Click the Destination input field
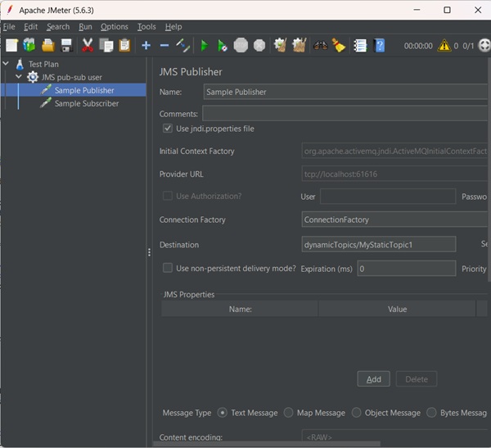Image resolution: width=491 pixels, height=448 pixels. pyautogui.click(x=378, y=244)
